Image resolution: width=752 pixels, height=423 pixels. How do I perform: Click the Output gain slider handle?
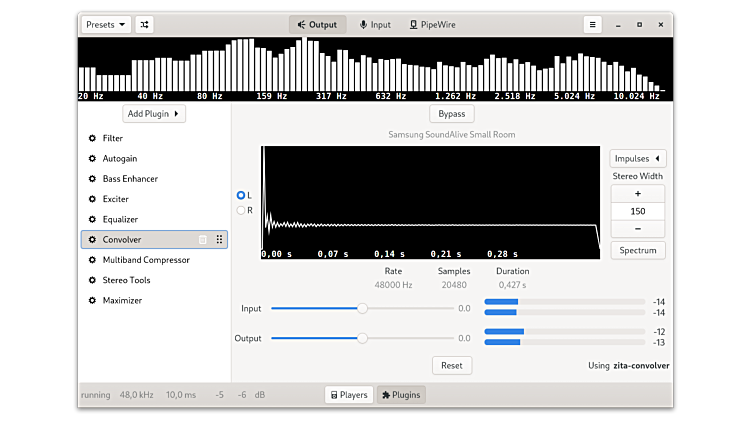[362, 338]
